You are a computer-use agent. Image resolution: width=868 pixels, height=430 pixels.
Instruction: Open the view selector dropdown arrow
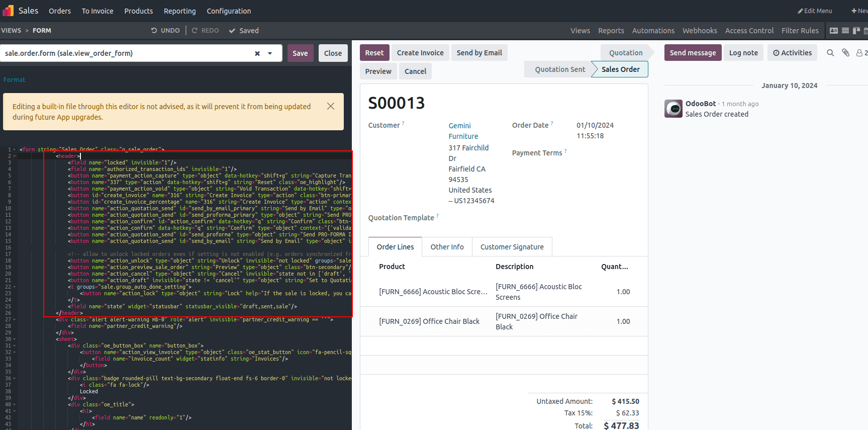pos(270,53)
